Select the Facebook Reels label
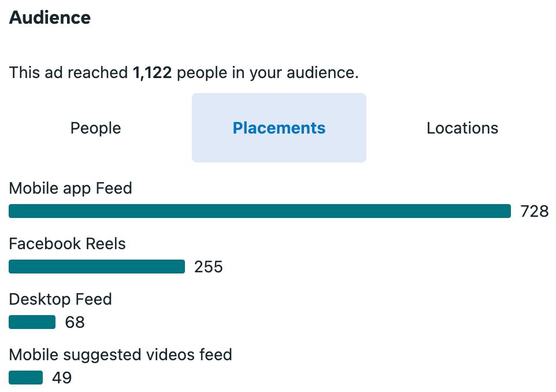 coord(68,244)
